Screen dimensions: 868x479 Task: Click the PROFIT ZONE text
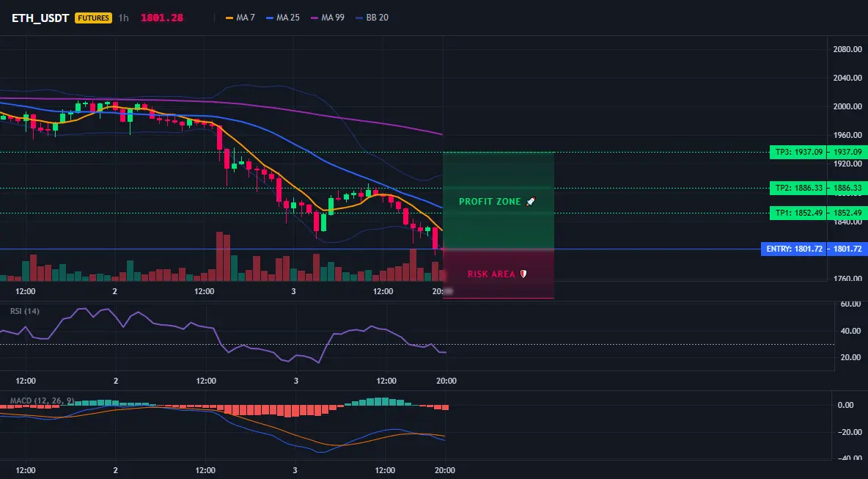[490, 202]
